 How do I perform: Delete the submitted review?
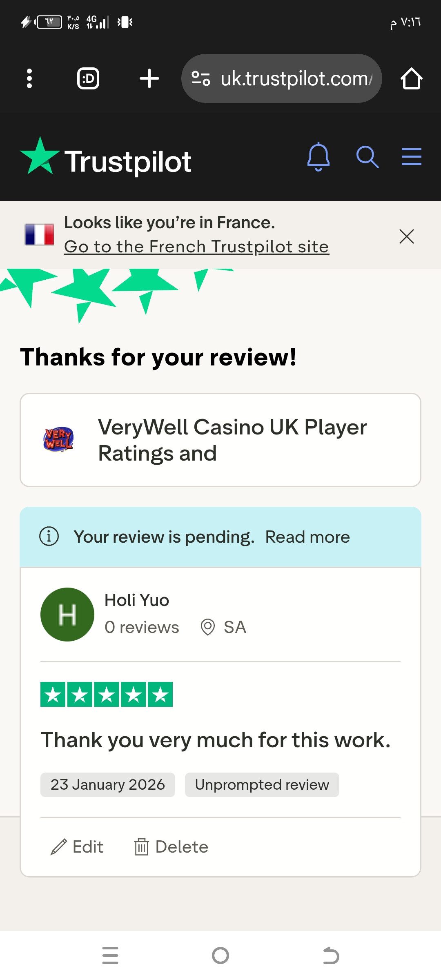point(171,847)
